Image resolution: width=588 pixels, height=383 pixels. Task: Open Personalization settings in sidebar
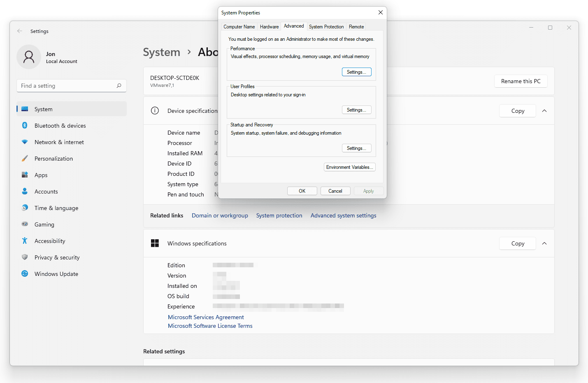click(72, 159)
